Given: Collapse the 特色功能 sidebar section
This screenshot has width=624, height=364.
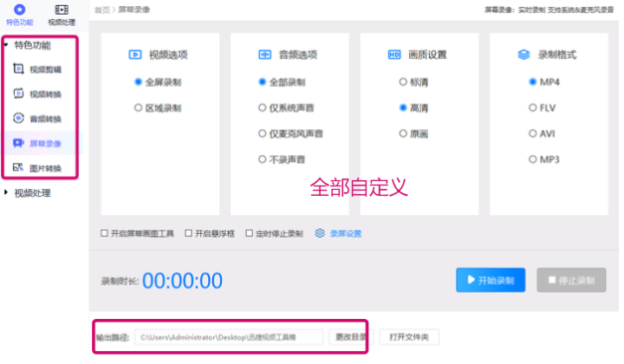Looking at the screenshot, I should point(6,45).
